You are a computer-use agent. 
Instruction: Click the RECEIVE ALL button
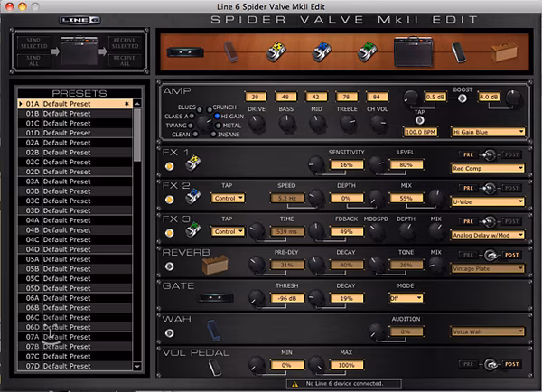coord(126,61)
